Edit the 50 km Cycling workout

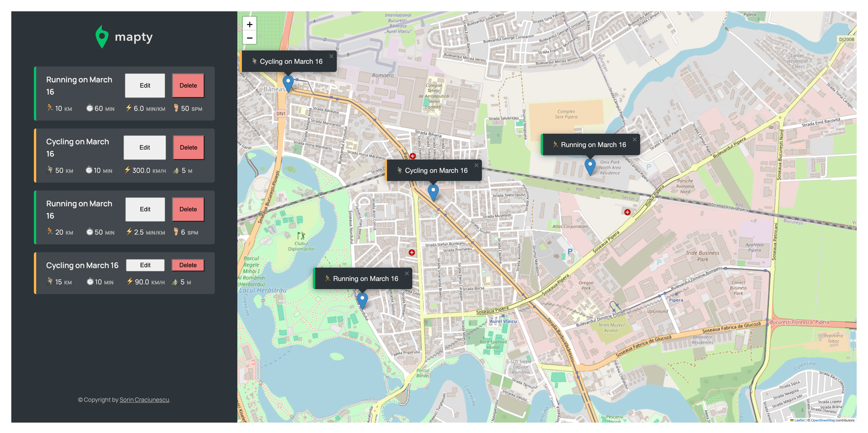[145, 148]
